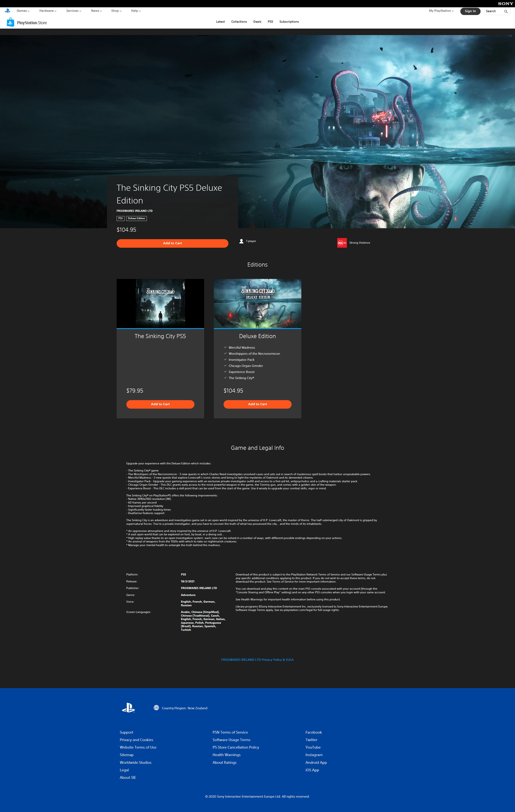Open About Ratings footer link
Viewport: 515px width, 812px height.
(224, 762)
